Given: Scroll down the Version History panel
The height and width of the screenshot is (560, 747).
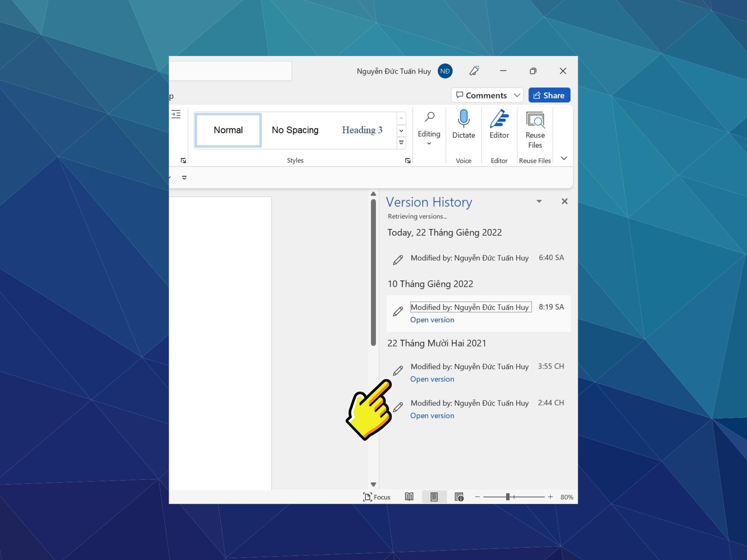Looking at the screenshot, I should coord(374,483).
